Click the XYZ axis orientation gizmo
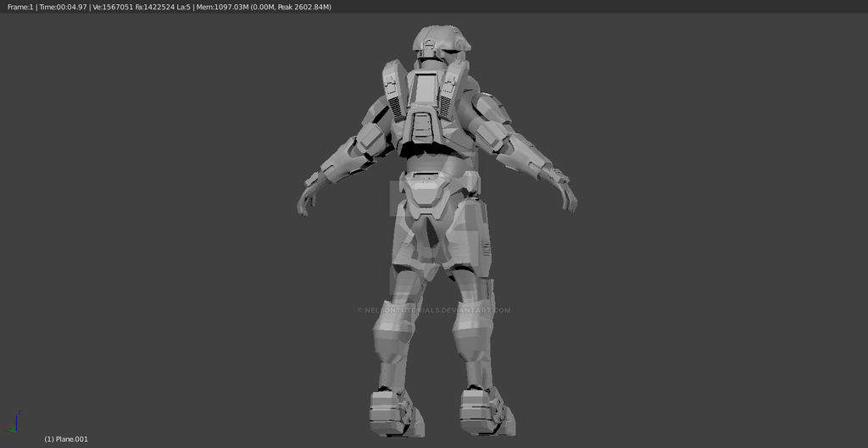 [x=12, y=422]
